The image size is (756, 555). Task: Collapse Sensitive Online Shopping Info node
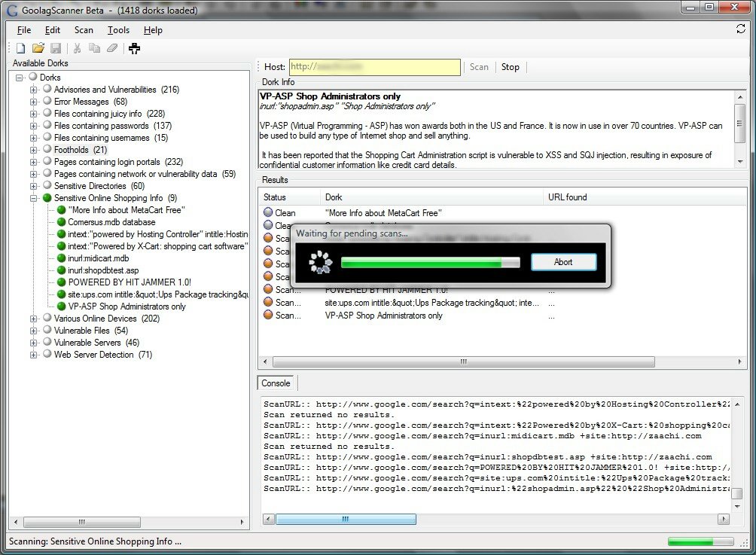click(x=33, y=198)
